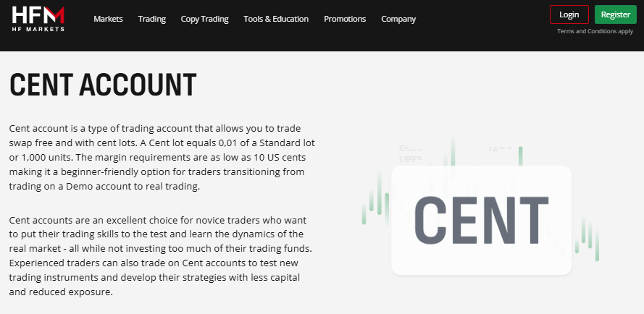Expand the Company navigation item
Screen dimensions: 644x314
point(398,19)
